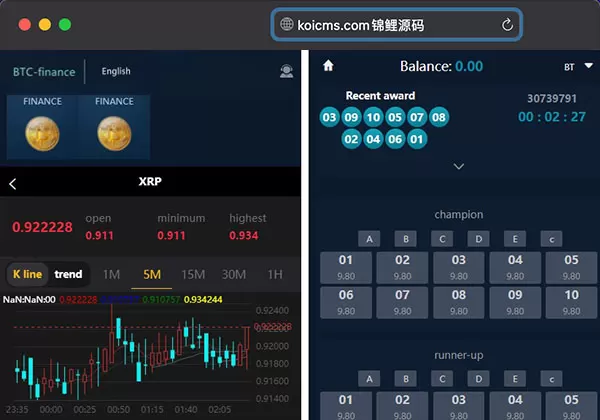Open the customer service avatar icon
Viewport: 600px width, 420px height.
pos(287,72)
